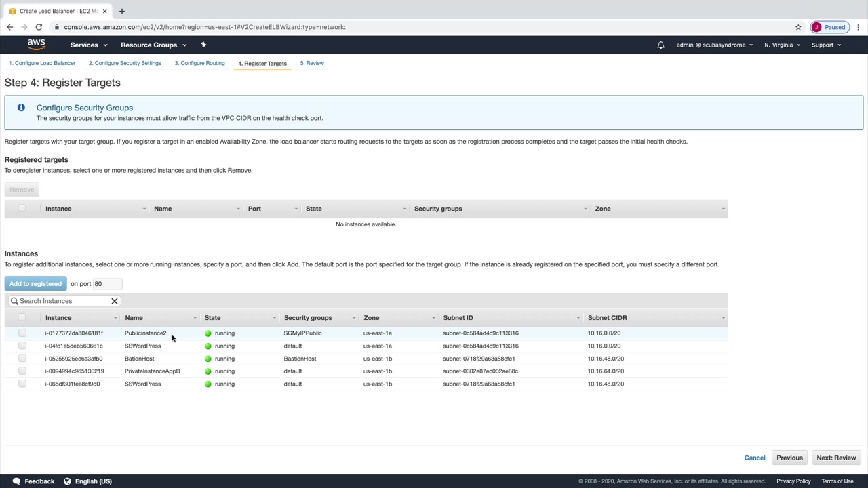The height and width of the screenshot is (488, 868).
Task: Click the Previous button
Action: [789, 457]
